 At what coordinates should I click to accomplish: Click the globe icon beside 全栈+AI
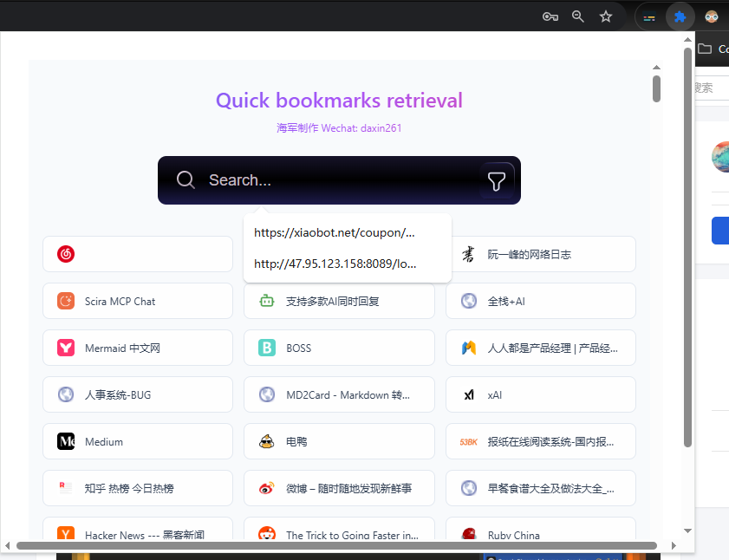tap(469, 301)
